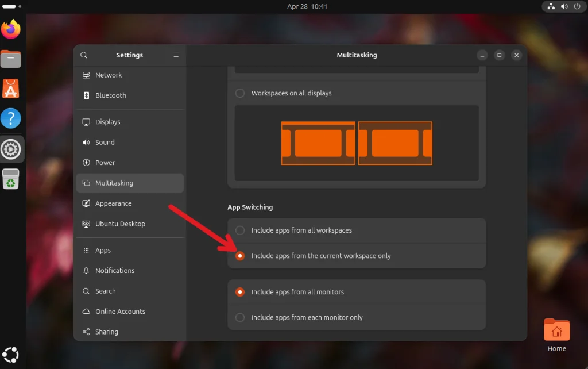Click the Power icon in sidebar

(x=86, y=163)
